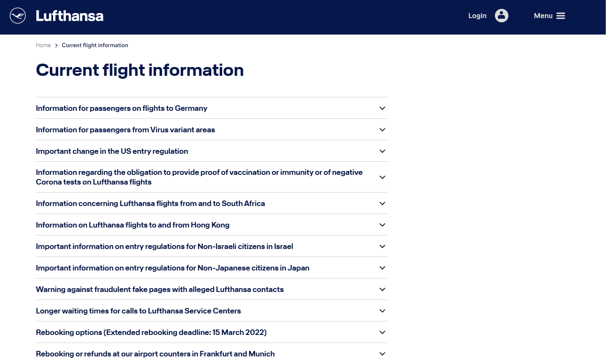The width and height of the screenshot is (610, 364).
Task: Expand Israel entry regulations chevron
Action: [382, 246]
